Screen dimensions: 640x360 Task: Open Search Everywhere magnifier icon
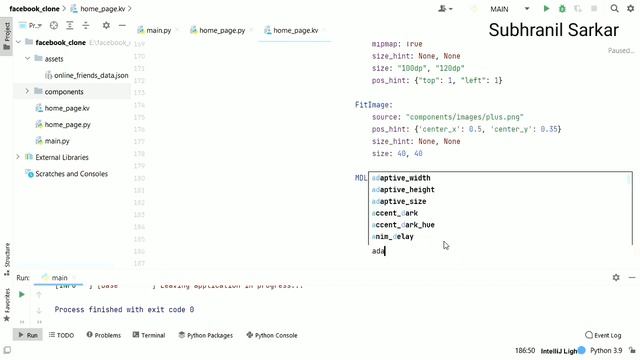click(614, 9)
